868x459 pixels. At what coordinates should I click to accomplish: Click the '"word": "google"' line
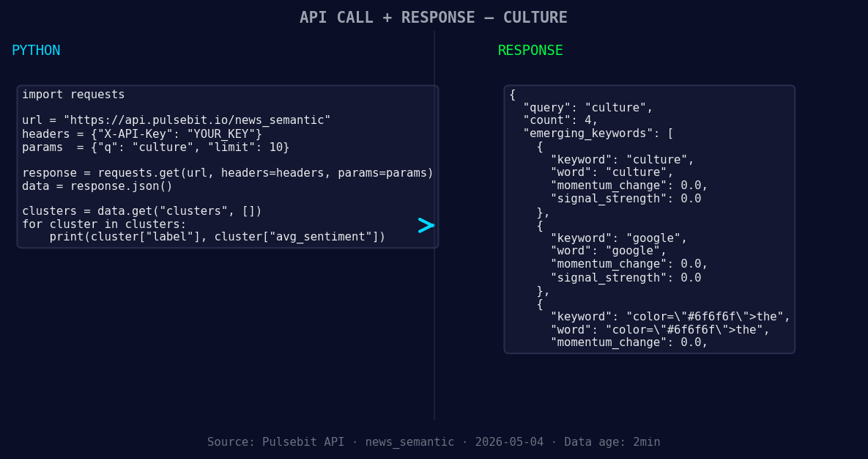609,251
